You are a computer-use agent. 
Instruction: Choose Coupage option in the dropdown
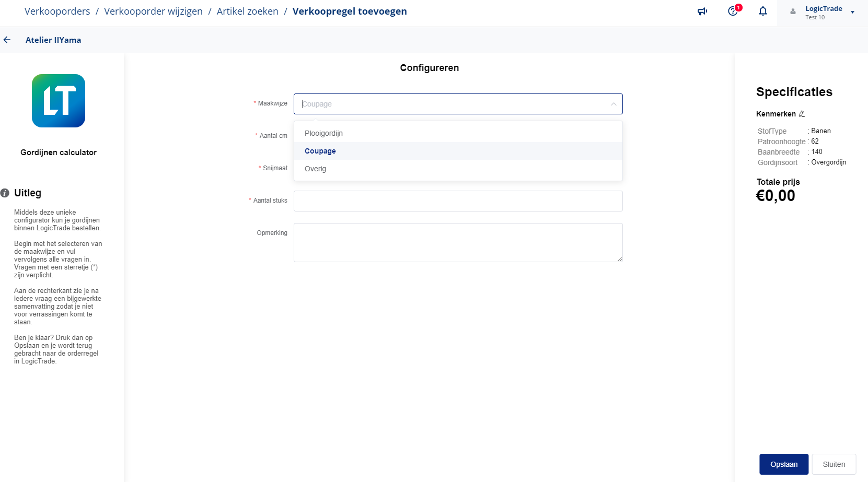[320, 151]
